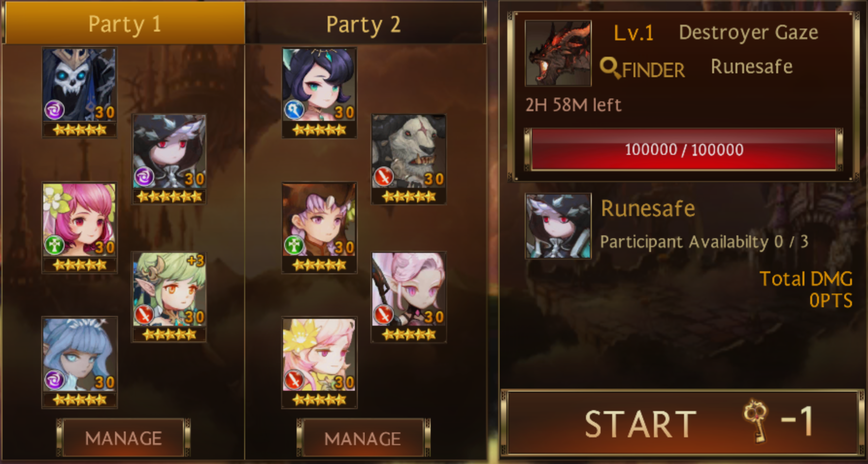Open the Destroyer Gaze dragon boss portrait
This screenshot has width=868, height=464.
click(x=558, y=53)
